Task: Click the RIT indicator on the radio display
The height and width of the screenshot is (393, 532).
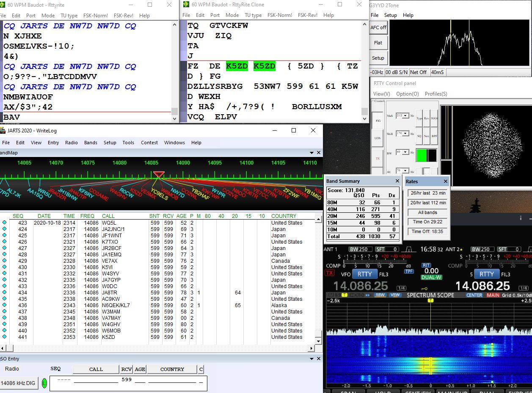Action: pyautogui.click(x=426, y=265)
